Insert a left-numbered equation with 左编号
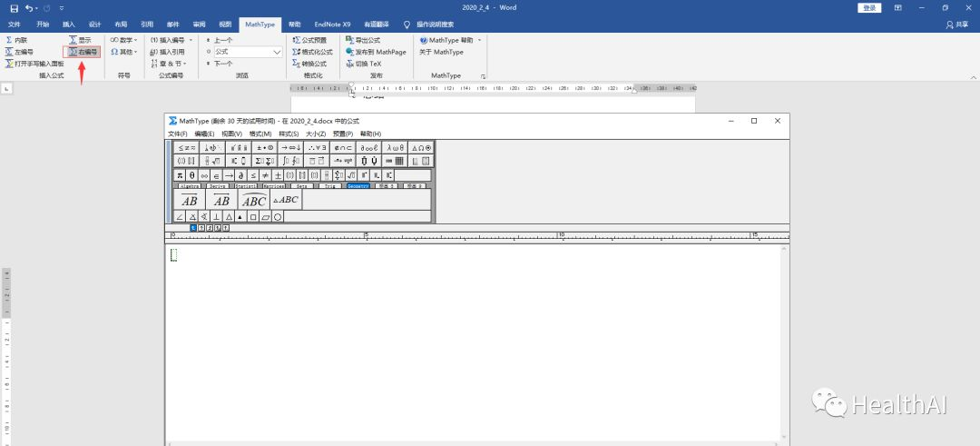Image resolution: width=980 pixels, height=446 pixels. click(x=19, y=52)
